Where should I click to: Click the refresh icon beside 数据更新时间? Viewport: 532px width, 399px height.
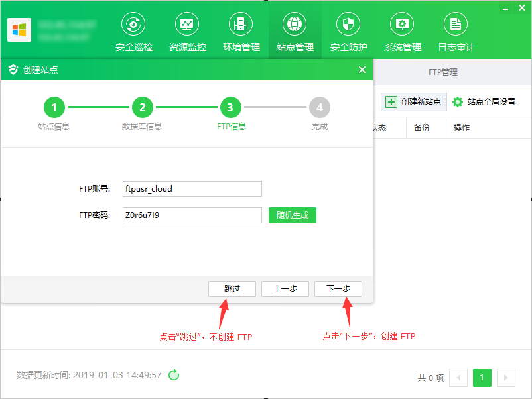(174, 375)
